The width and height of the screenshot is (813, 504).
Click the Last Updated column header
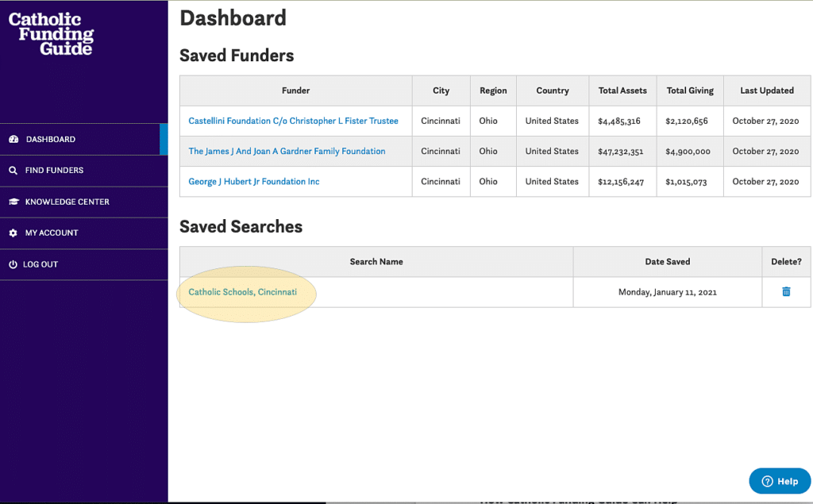(767, 90)
